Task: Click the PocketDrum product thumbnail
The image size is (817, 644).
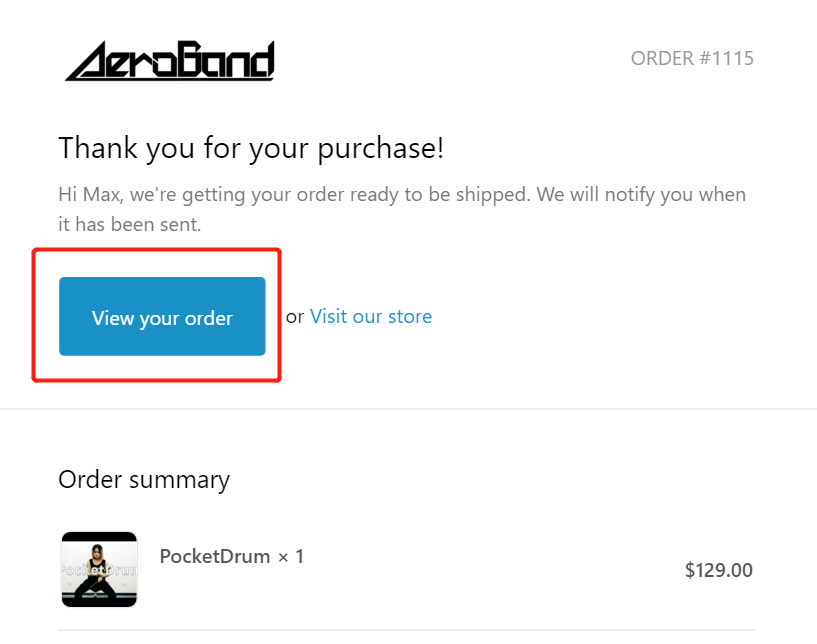Action: coord(99,569)
